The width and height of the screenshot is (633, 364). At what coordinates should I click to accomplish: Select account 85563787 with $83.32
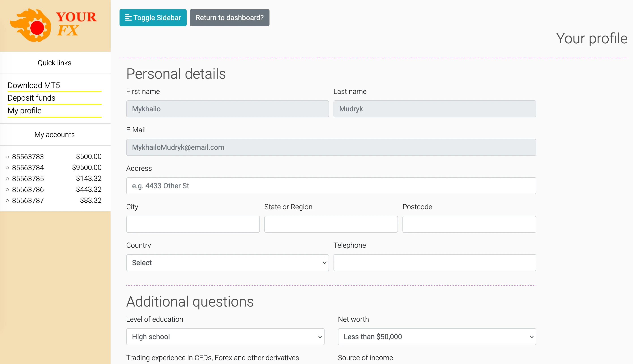[x=28, y=201]
